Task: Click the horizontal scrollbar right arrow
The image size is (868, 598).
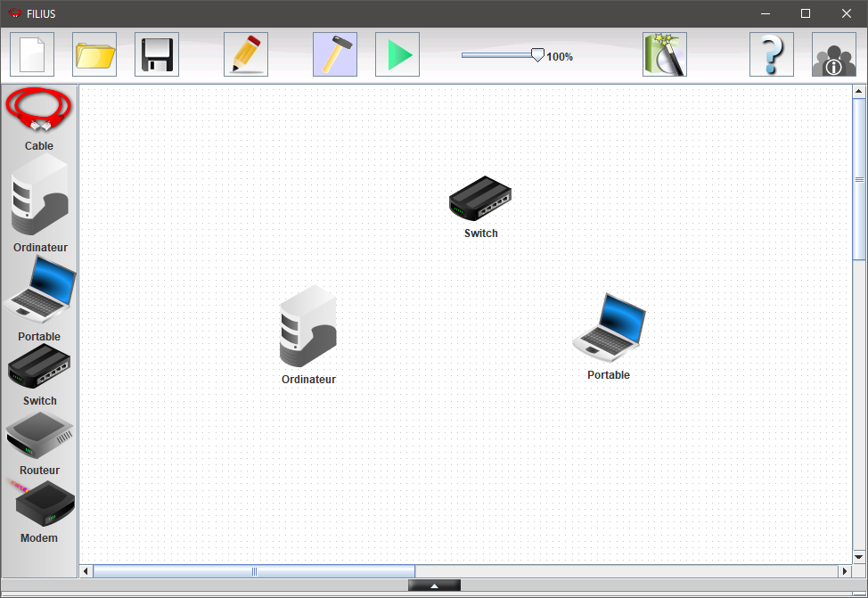Action: [x=845, y=571]
